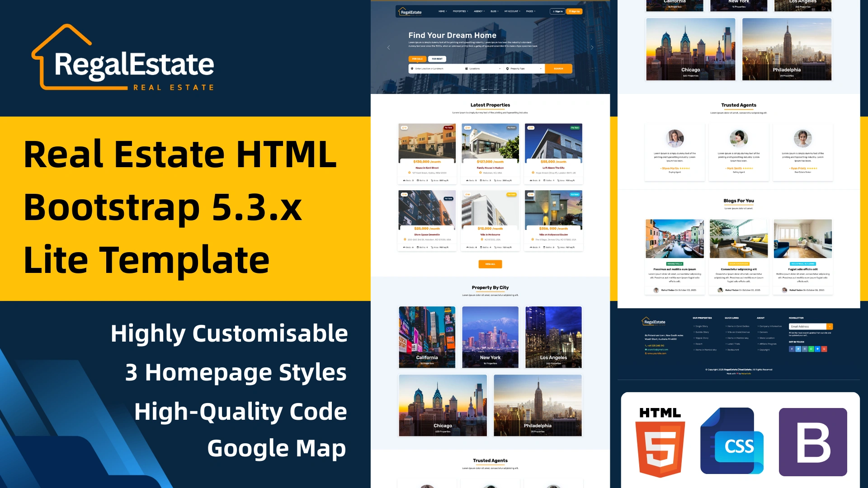Viewport: 868px width, 488px height.
Task: Click the footer phone number link
Action: pos(655,346)
